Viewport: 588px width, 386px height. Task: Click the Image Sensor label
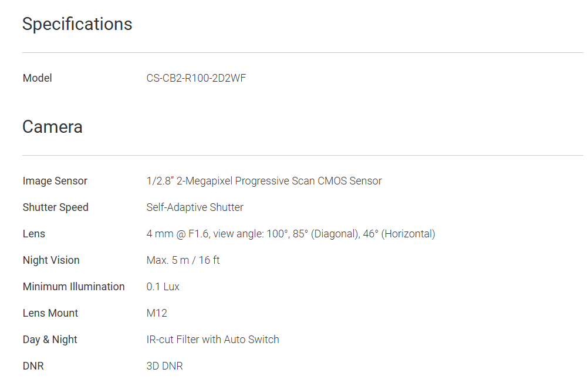(x=55, y=181)
